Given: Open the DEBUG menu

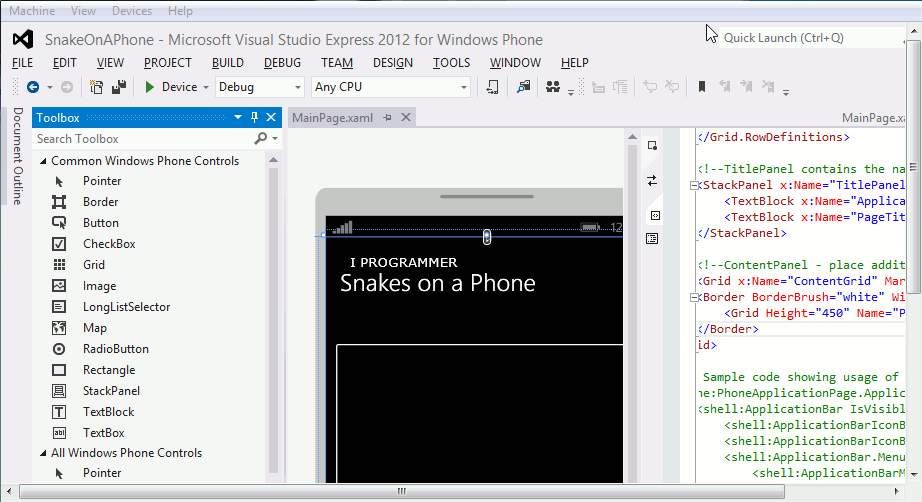Looking at the screenshot, I should point(282,63).
